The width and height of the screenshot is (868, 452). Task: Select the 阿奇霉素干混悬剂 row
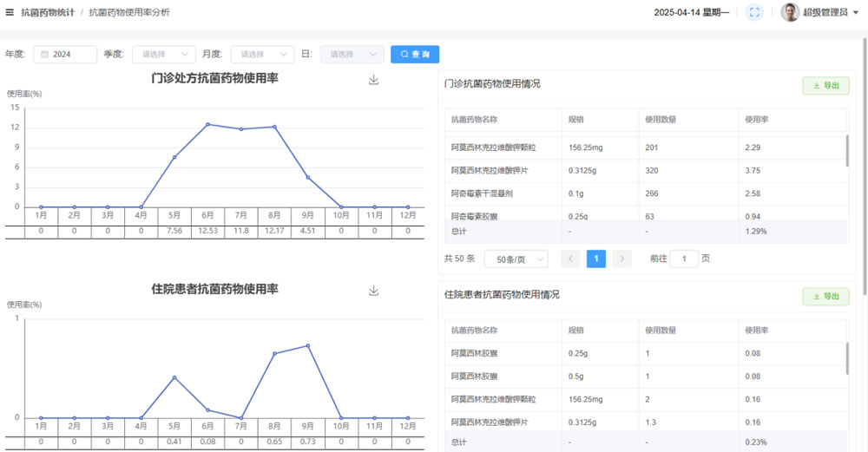[646, 193]
